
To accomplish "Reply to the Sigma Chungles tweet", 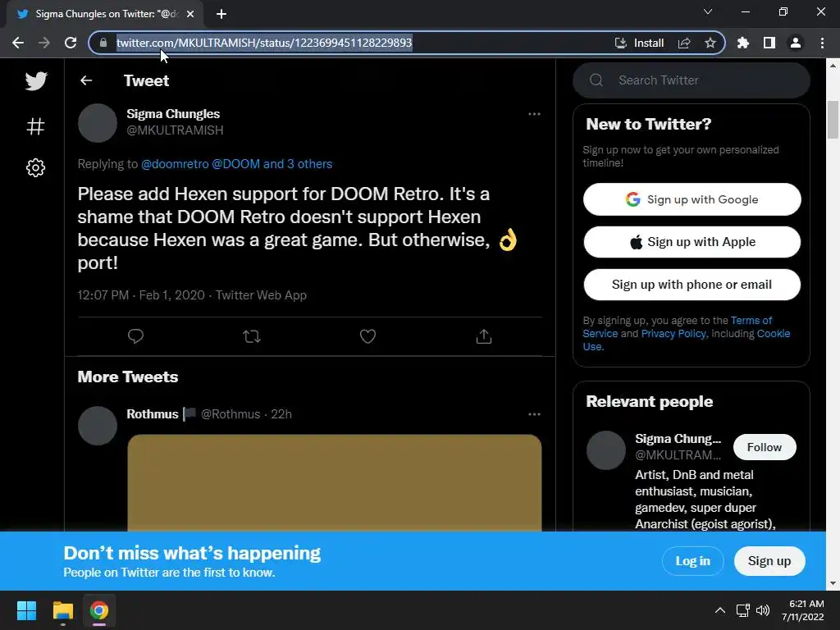I will point(135,336).
